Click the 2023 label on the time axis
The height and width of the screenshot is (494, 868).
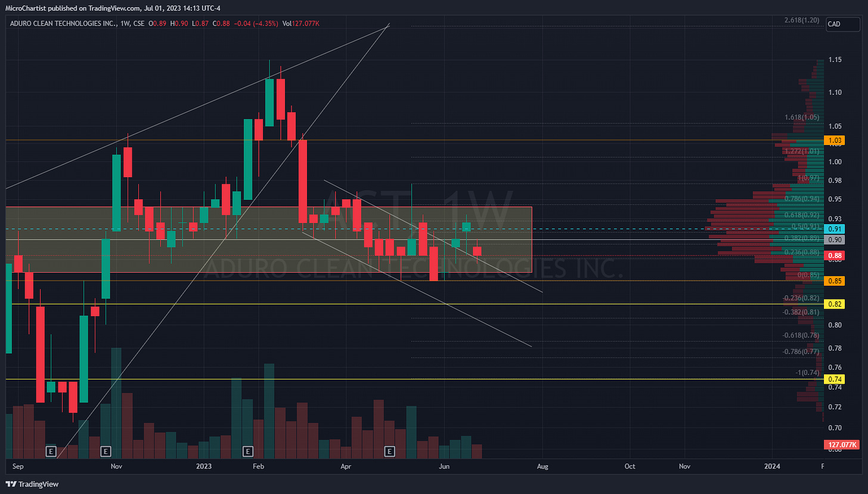click(204, 465)
